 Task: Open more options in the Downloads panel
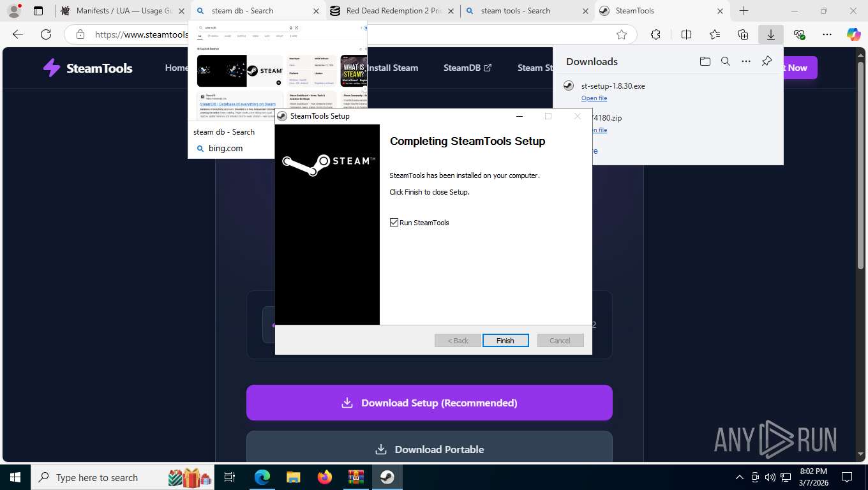click(746, 61)
